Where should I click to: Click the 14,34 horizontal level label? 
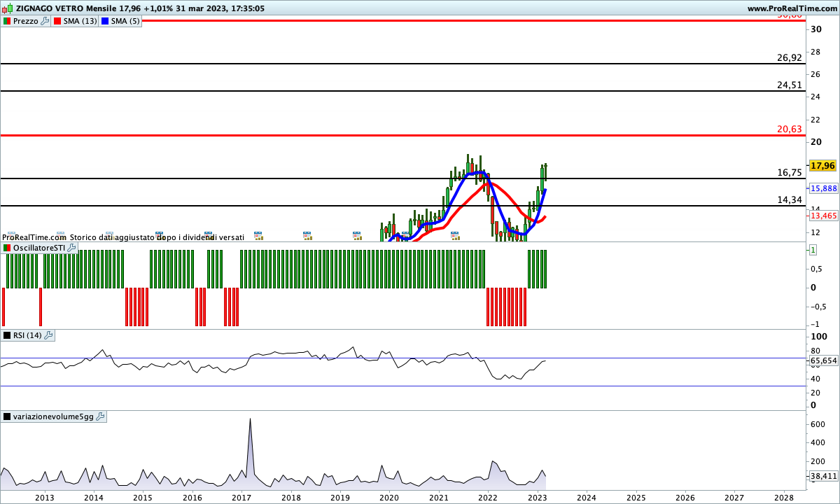[x=790, y=199]
